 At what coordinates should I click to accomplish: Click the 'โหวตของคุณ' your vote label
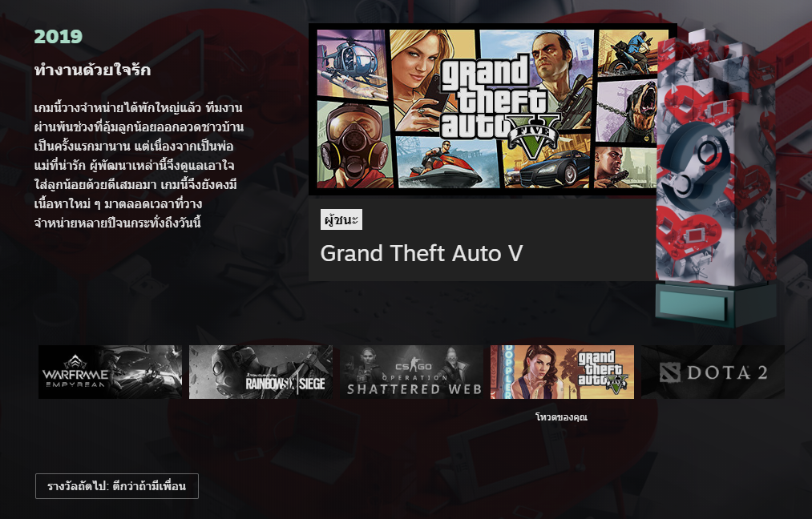tap(561, 417)
